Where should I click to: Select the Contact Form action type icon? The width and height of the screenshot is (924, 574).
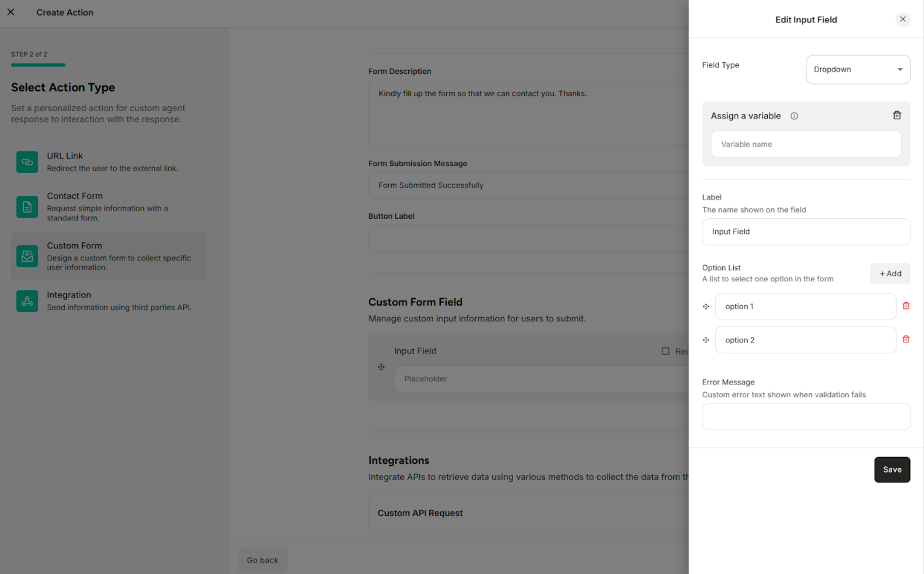coord(27,207)
